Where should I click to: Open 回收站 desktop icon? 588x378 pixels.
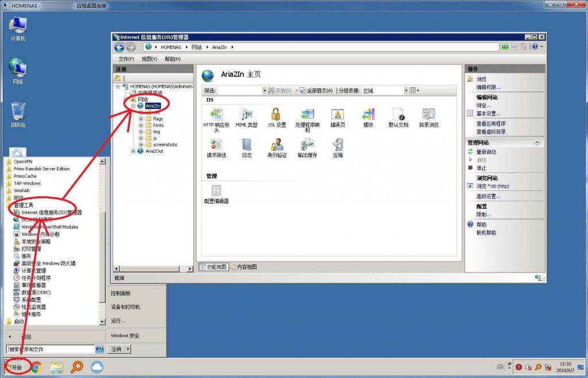pyautogui.click(x=18, y=115)
